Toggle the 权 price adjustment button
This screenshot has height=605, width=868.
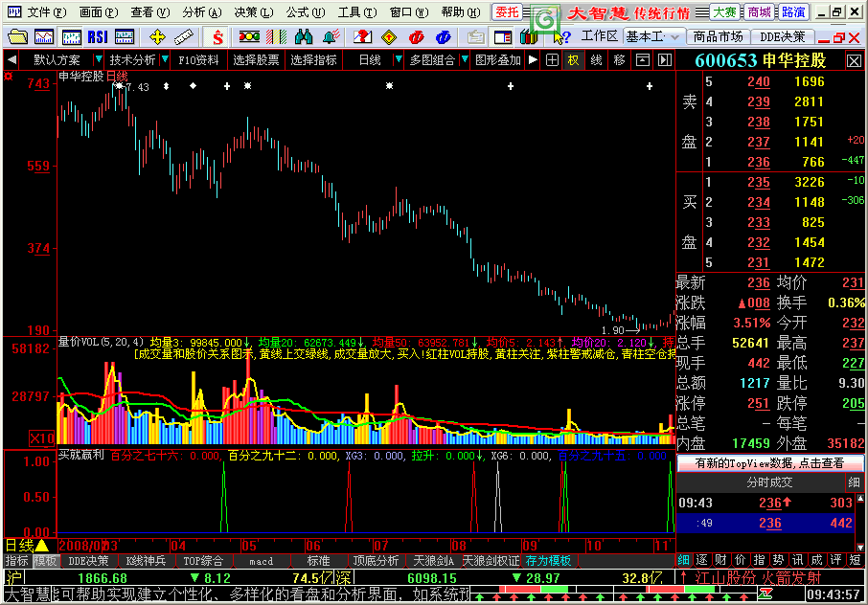point(574,59)
